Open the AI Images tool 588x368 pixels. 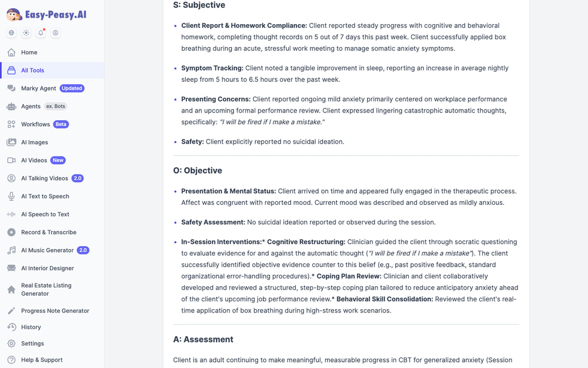click(x=52, y=142)
